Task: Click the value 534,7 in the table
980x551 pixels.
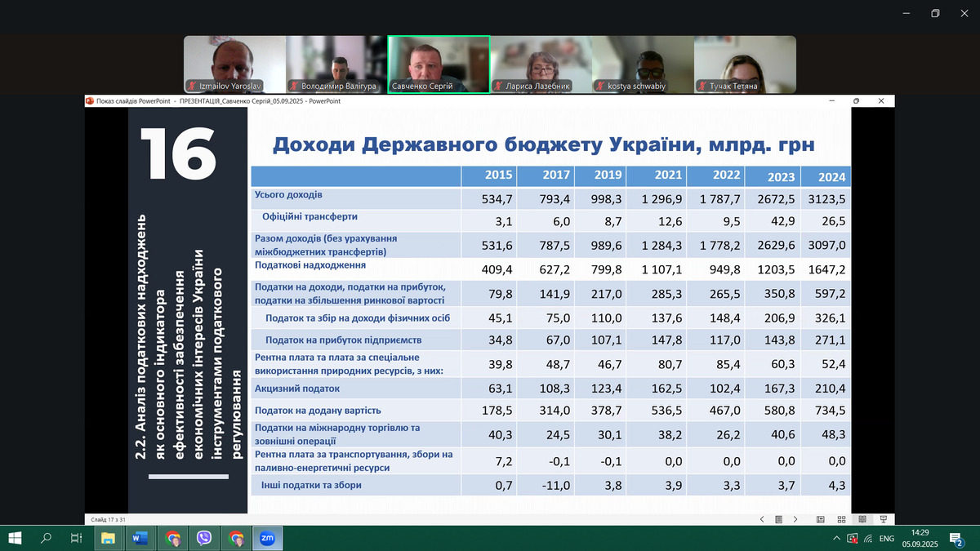Action: coord(497,199)
